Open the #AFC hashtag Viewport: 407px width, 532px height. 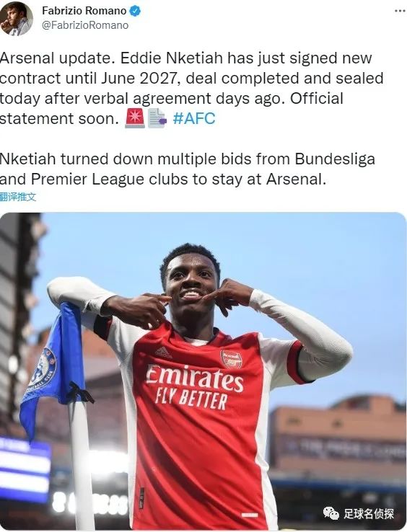coord(194,118)
